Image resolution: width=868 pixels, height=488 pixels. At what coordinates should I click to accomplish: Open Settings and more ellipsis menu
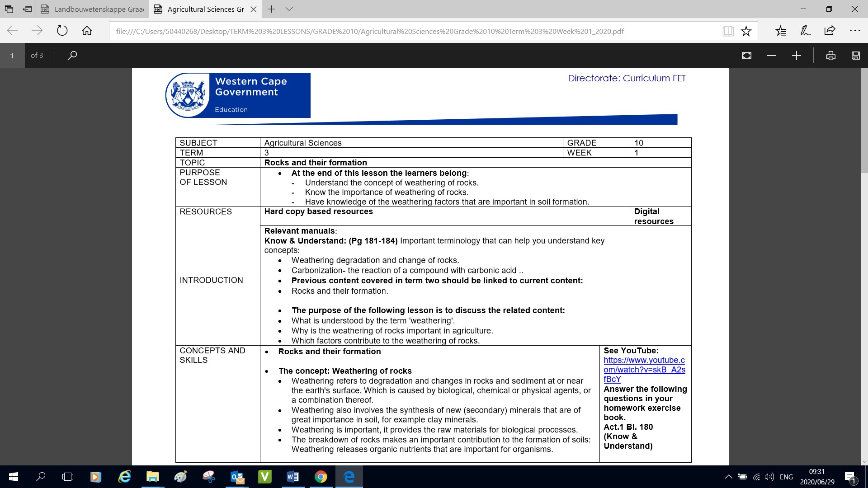855,31
